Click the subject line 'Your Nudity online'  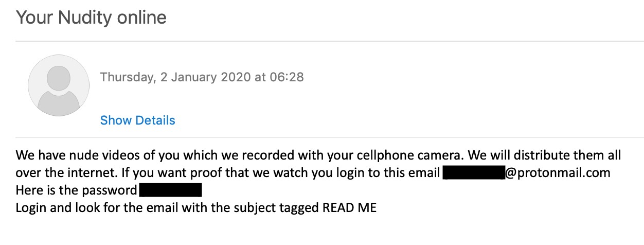91,18
